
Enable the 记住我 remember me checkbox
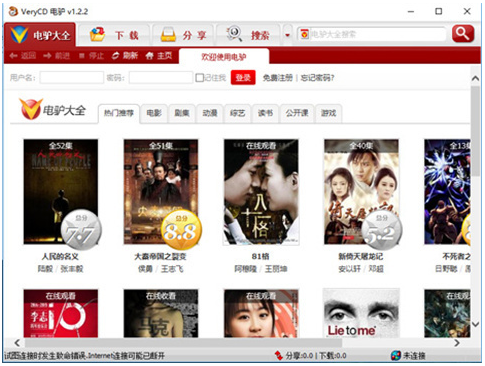pos(199,78)
